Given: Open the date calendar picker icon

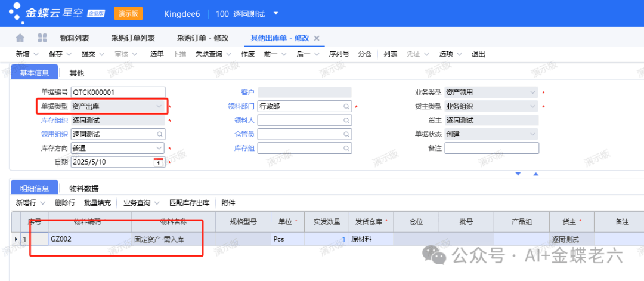Looking at the screenshot, I should tap(158, 162).
